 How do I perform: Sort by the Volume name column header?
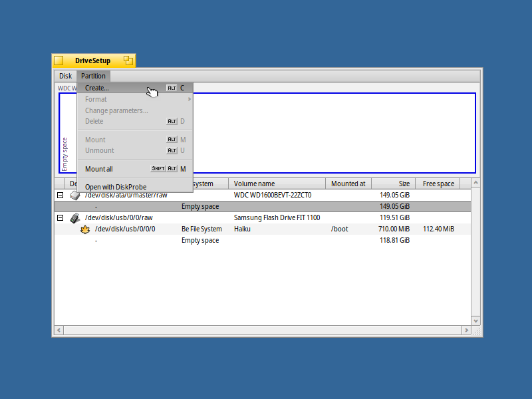277,184
